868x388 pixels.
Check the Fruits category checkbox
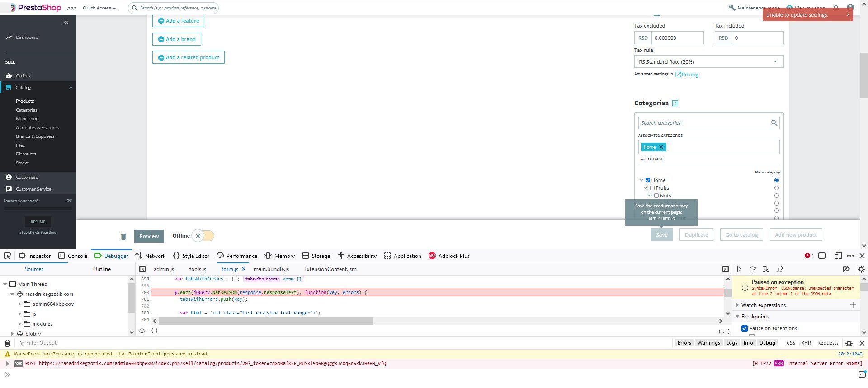pyautogui.click(x=652, y=188)
